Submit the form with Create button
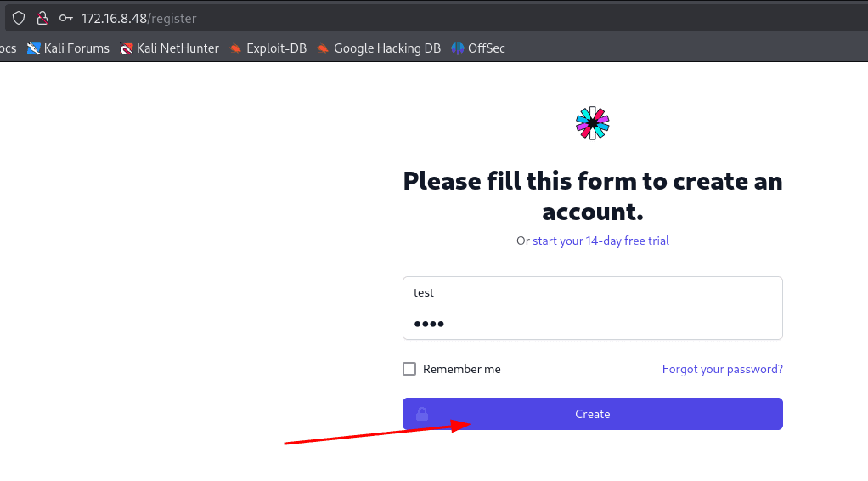The height and width of the screenshot is (481, 868). pos(592,414)
